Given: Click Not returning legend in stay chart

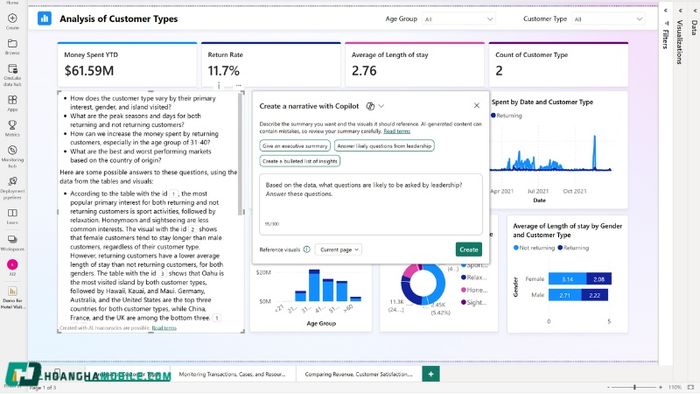Looking at the screenshot, I should [534, 248].
